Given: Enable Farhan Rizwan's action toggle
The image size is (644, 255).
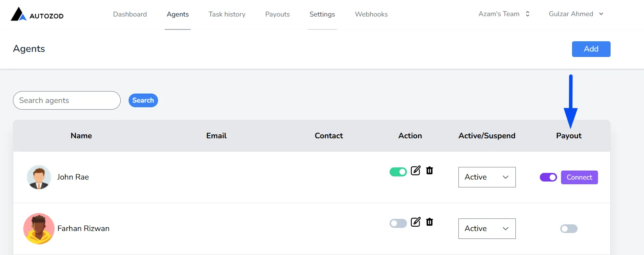Looking at the screenshot, I should 398,224.
